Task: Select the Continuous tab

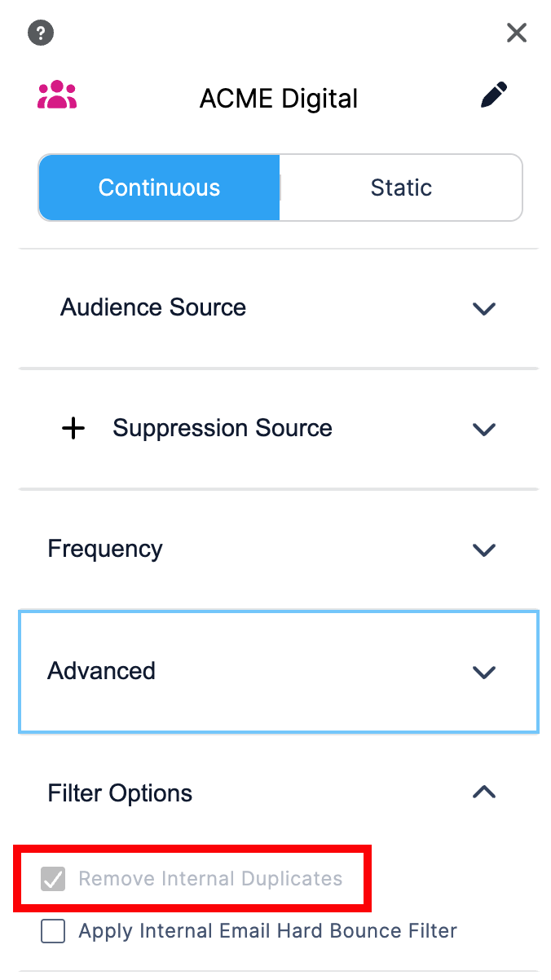Action: tap(160, 188)
